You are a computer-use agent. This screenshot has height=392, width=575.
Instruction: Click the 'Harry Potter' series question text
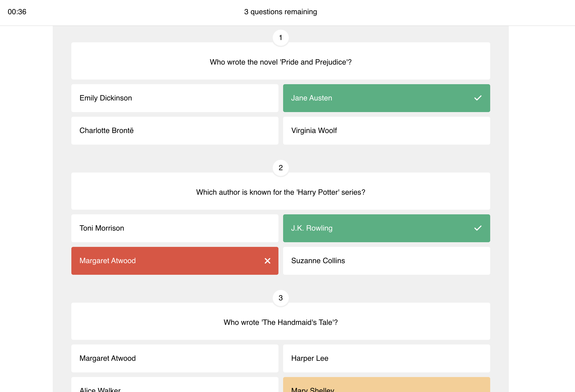[281, 192]
